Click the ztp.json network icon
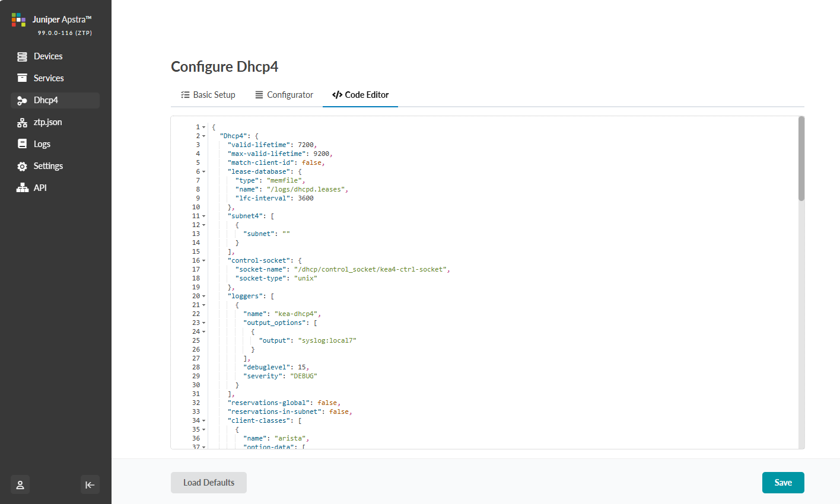 tap(22, 123)
